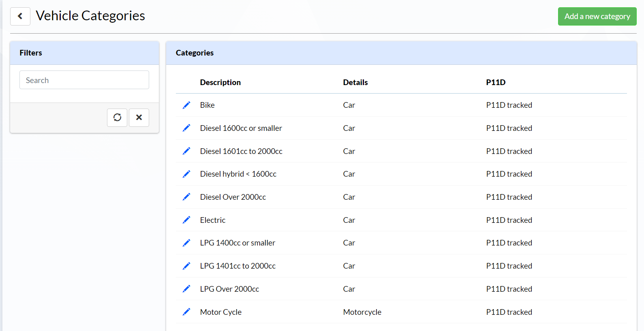Select the Motor Cycle description text
Viewport: 644px width, 331px height.
tap(221, 312)
